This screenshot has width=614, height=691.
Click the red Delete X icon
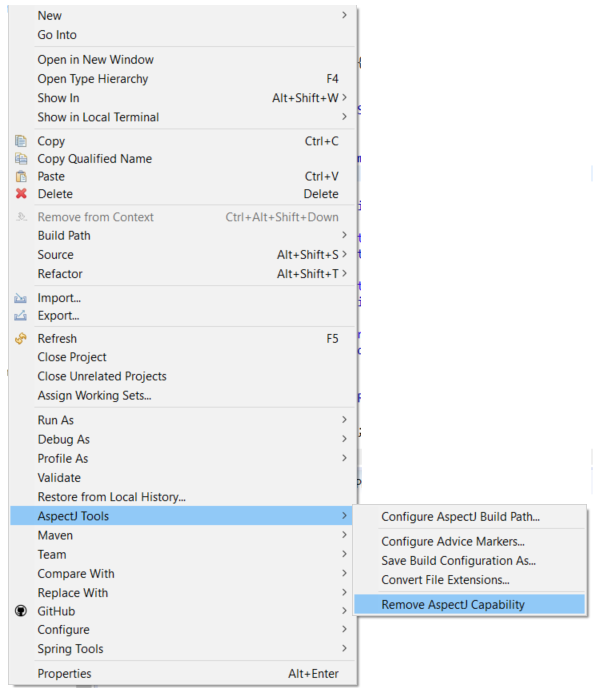point(21,193)
